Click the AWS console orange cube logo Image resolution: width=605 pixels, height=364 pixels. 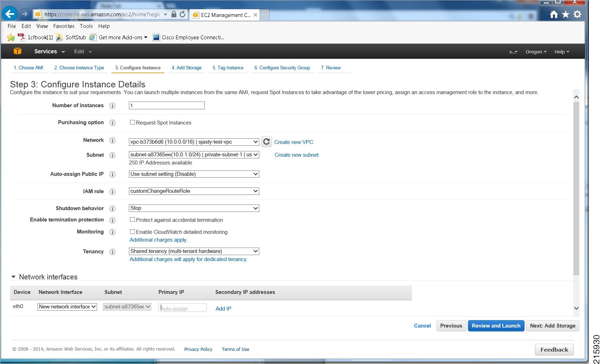[17, 51]
